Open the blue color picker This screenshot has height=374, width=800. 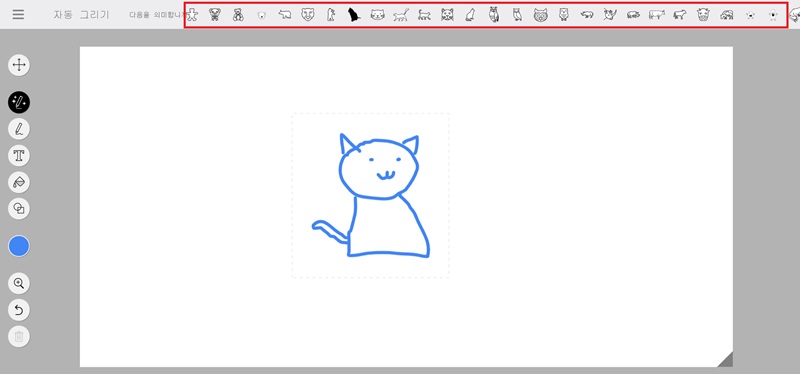coord(19,246)
